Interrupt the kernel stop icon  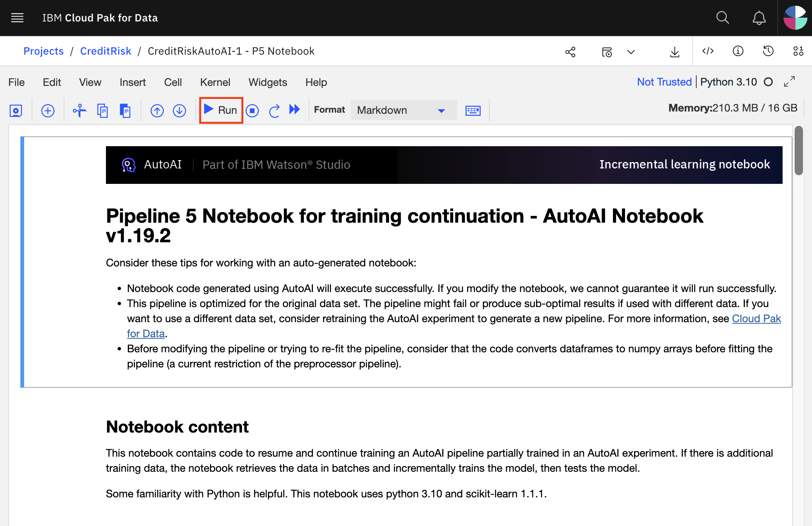(252, 111)
